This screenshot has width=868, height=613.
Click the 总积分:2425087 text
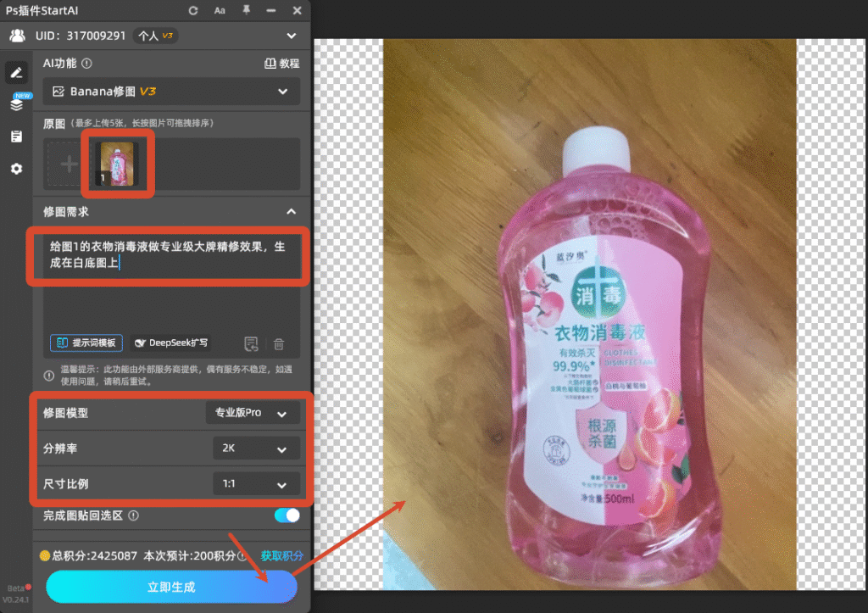point(95,555)
